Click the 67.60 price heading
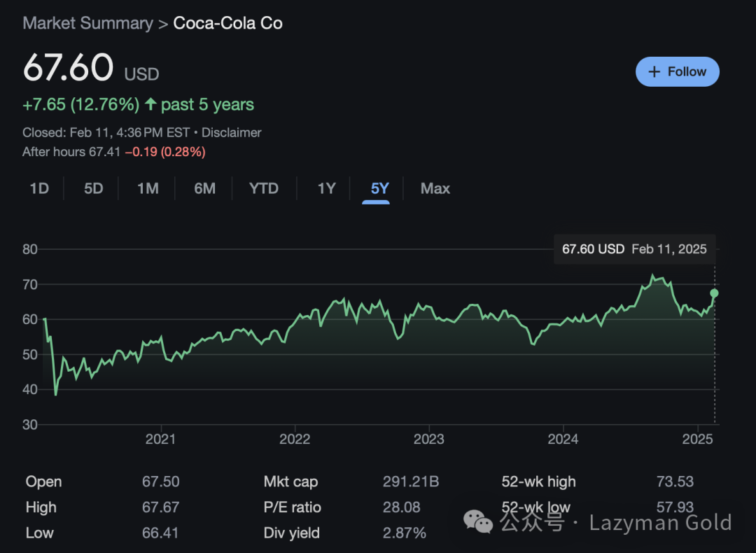This screenshot has width=756, height=553. pyautogui.click(x=68, y=67)
